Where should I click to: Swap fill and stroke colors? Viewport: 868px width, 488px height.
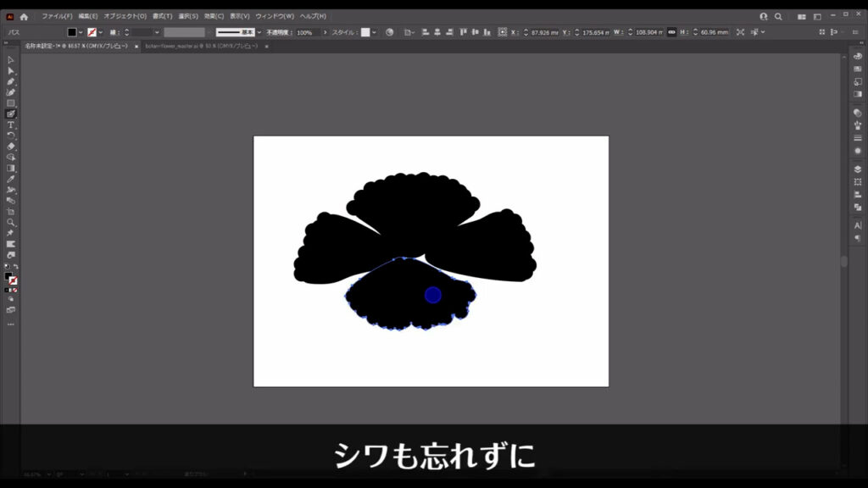[x=15, y=267]
